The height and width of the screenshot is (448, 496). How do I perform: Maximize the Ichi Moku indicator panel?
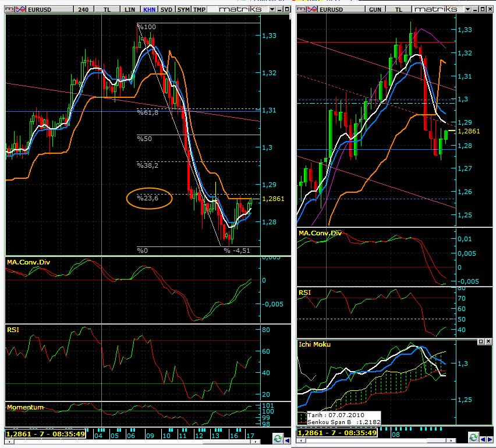[481, 342]
